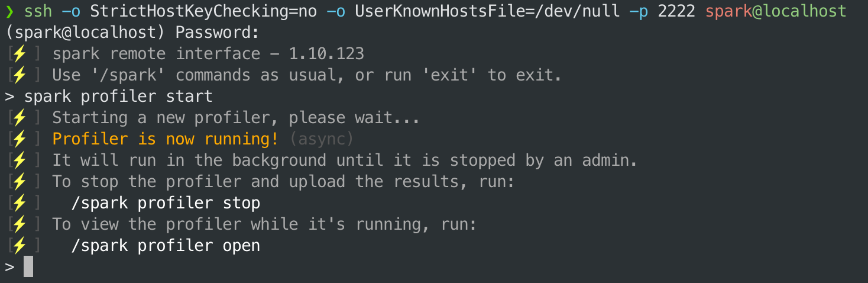Click the lightning icon beside "To view the profiler"
868x283 pixels.
coord(20,224)
